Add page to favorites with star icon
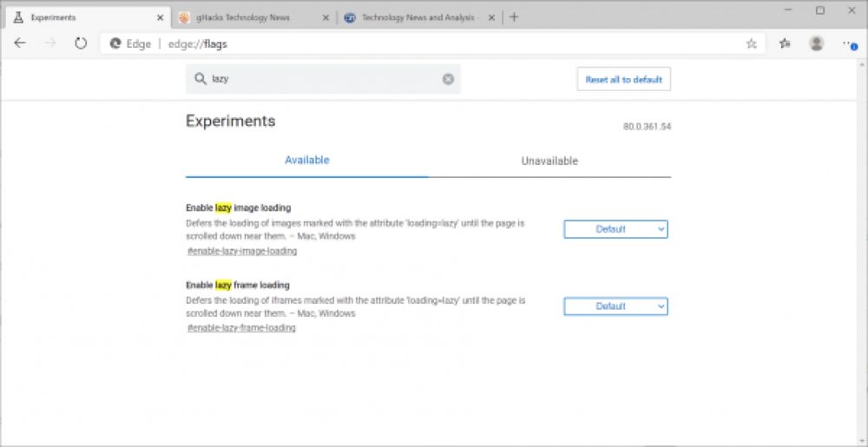868x447 pixels. [x=752, y=43]
